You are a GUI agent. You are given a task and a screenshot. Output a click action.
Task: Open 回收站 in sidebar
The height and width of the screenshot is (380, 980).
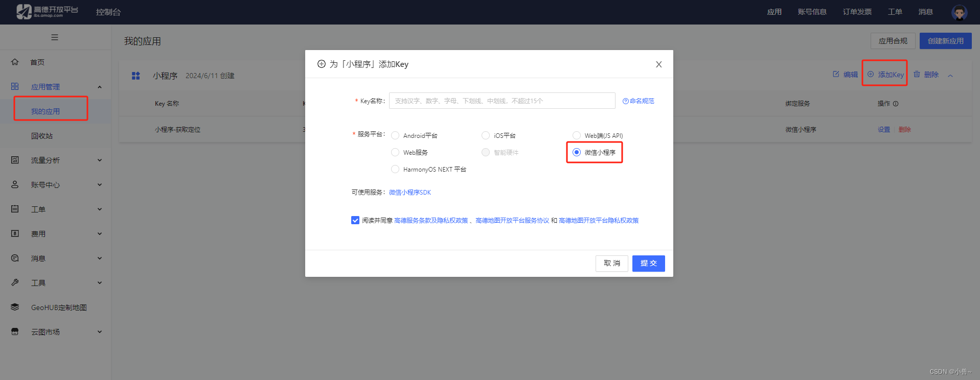tap(42, 136)
